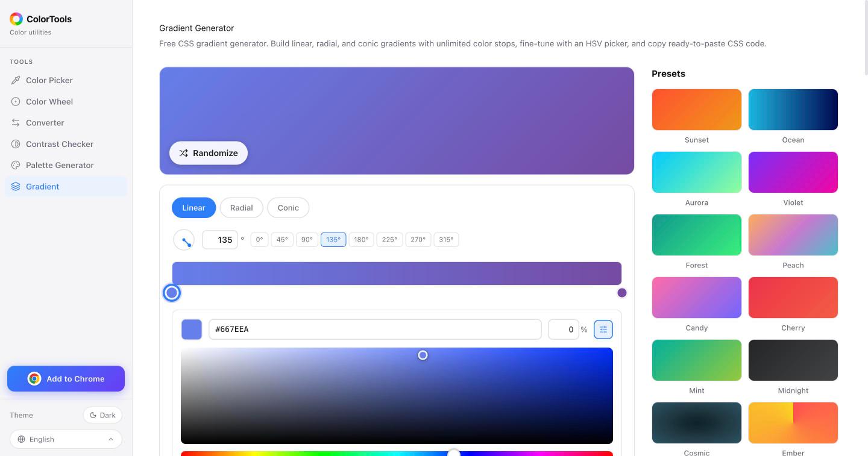The image size is (868, 456).
Task: Open the Color Picker tool
Action: tap(66, 80)
